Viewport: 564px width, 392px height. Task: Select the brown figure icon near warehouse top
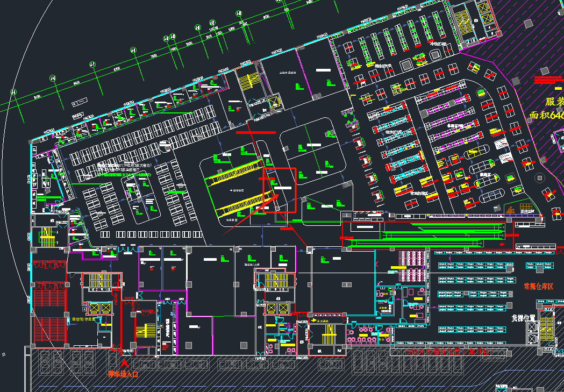(x=510, y=208)
